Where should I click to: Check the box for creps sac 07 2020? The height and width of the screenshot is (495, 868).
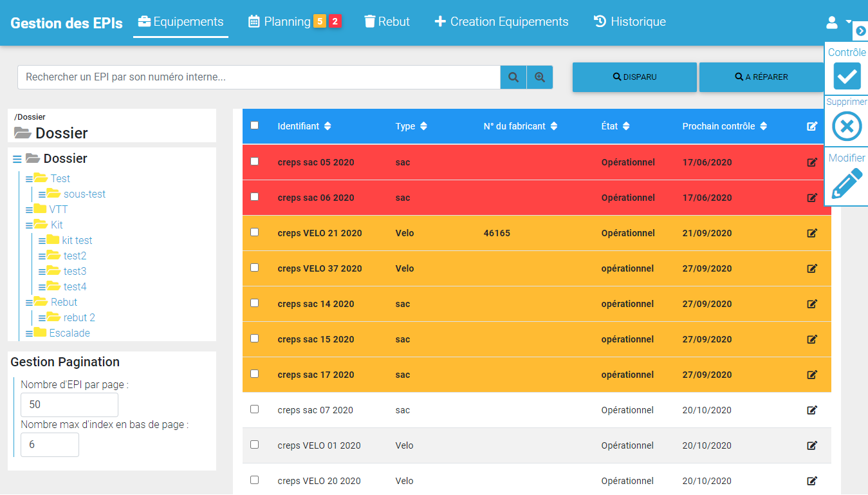[254, 409]
